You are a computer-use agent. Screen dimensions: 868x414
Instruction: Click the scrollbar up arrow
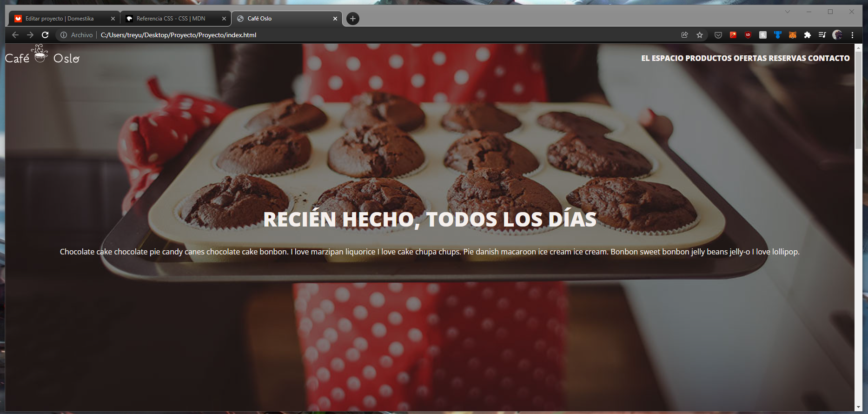(858, 47)
